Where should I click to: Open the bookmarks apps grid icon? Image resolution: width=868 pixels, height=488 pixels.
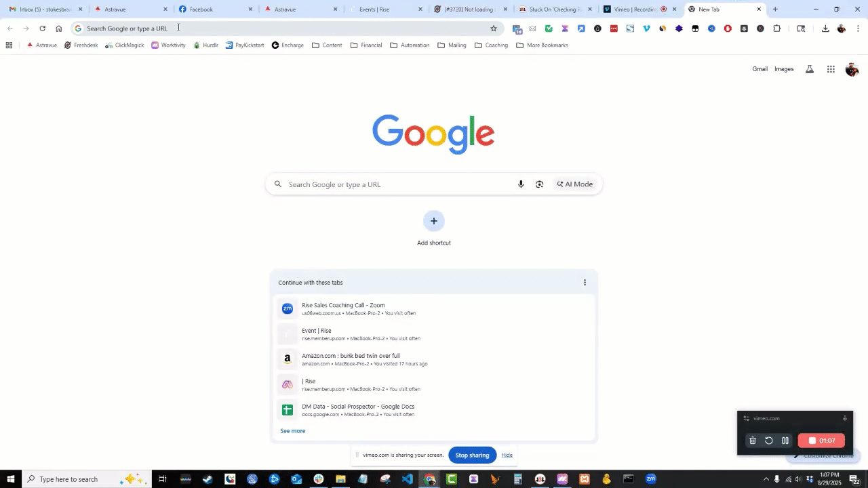9,45
